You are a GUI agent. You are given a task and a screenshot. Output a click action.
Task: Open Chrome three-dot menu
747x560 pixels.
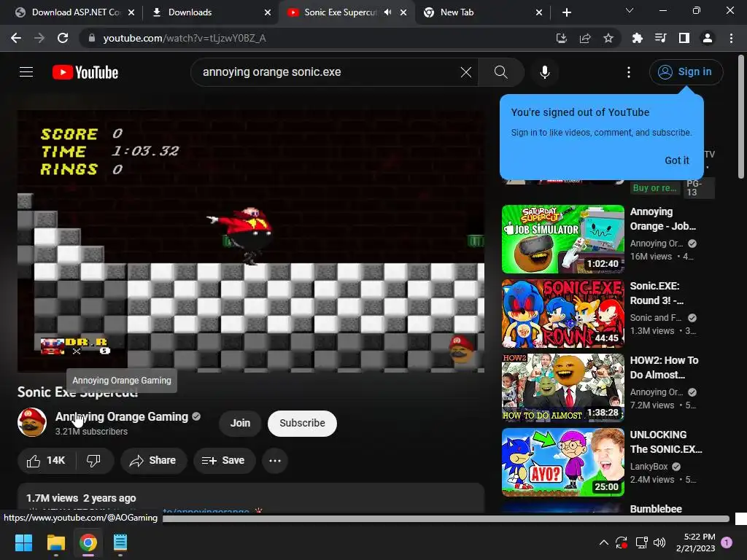pos(731,38)
